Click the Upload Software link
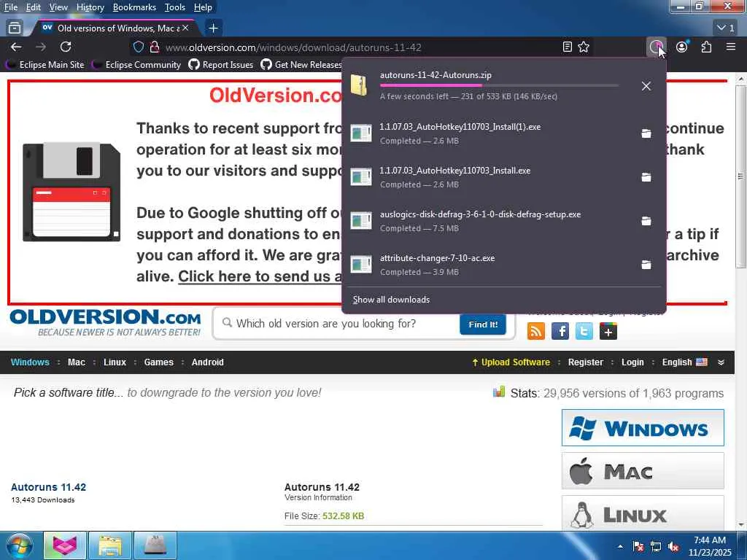747x560 pixels. (511, 362)
